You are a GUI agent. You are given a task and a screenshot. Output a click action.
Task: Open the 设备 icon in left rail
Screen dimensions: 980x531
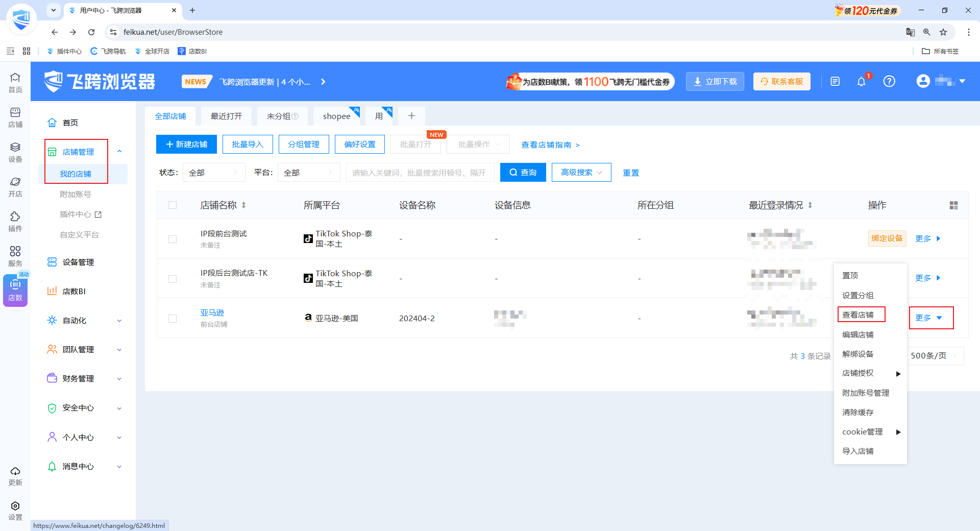pyautogui.click(x=15, y=152)
